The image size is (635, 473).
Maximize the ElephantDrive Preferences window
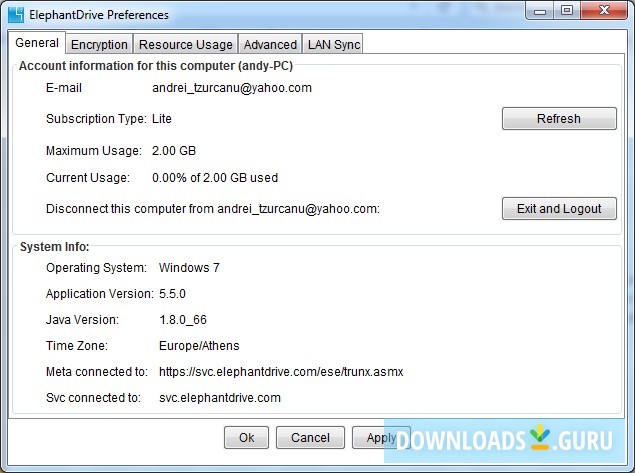point(567,11)
